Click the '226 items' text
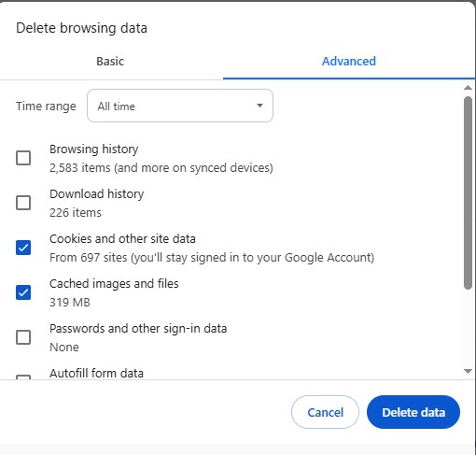This screenshot has width=476, height=455. [76, 213]
